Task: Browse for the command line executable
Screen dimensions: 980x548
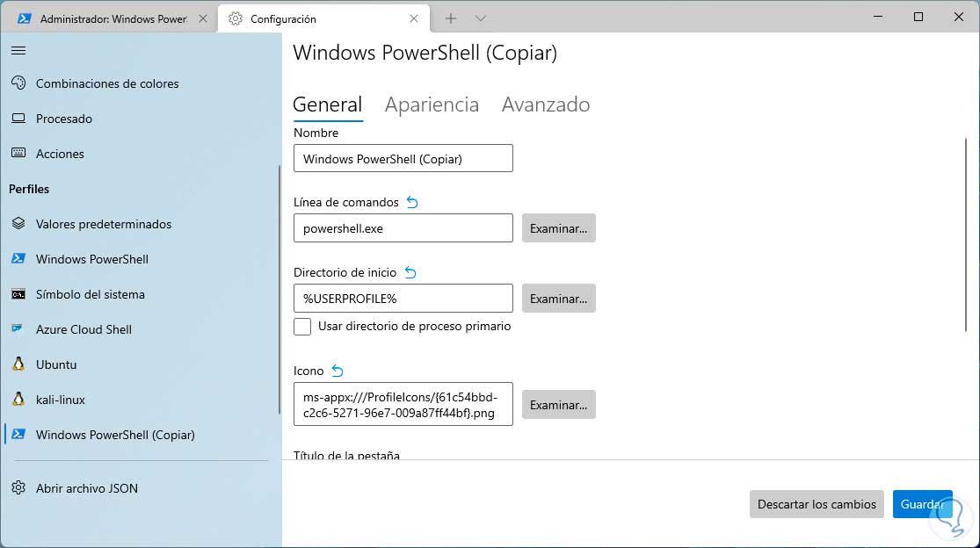Action: (559, 228)
